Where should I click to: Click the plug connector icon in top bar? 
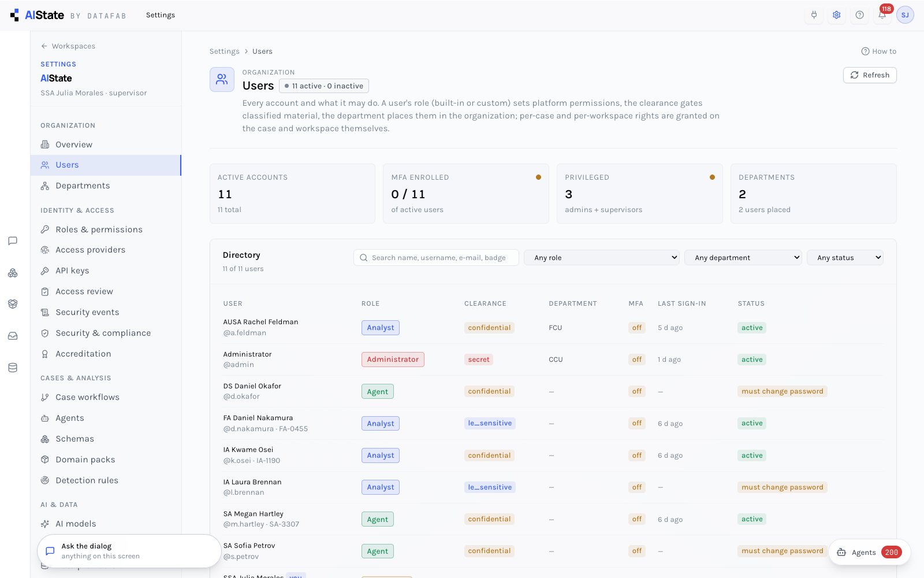814,15
